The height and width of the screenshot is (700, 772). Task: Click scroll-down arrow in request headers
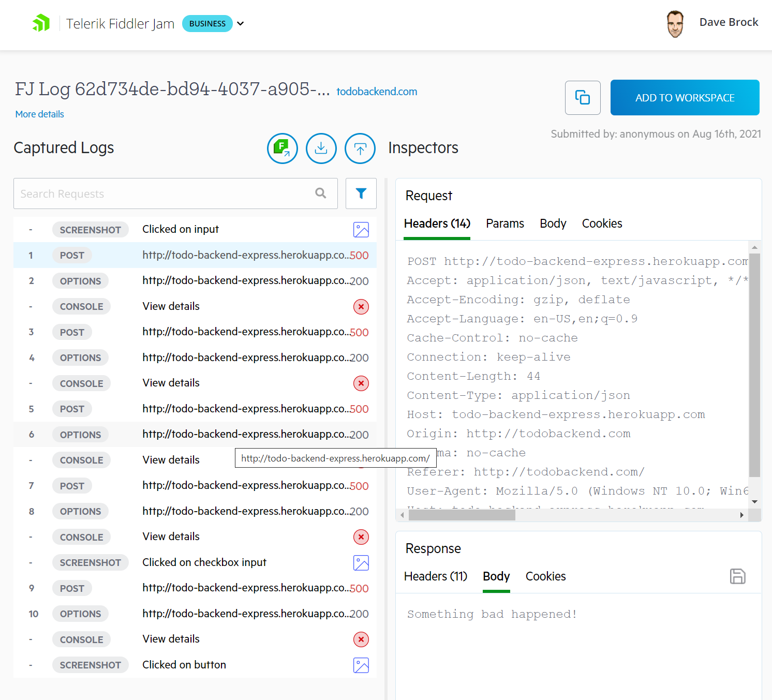click(x=754, y=502)
